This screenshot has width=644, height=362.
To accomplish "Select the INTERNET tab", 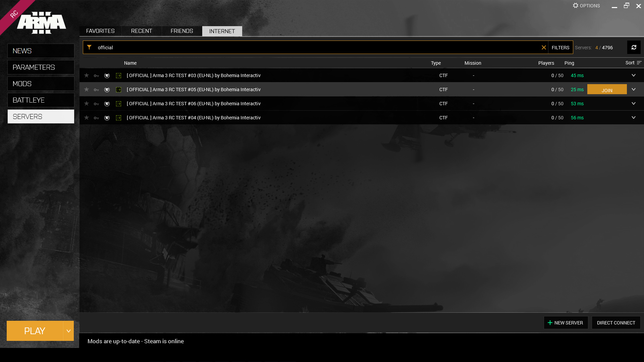I will [222, 31].
